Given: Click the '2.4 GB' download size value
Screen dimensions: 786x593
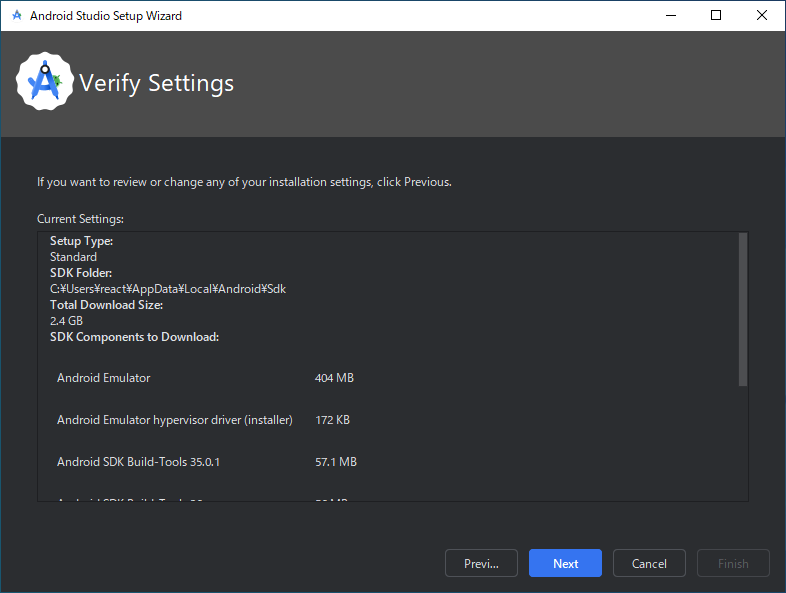Looking at the screenshot, I should click(x=66, y=321).
